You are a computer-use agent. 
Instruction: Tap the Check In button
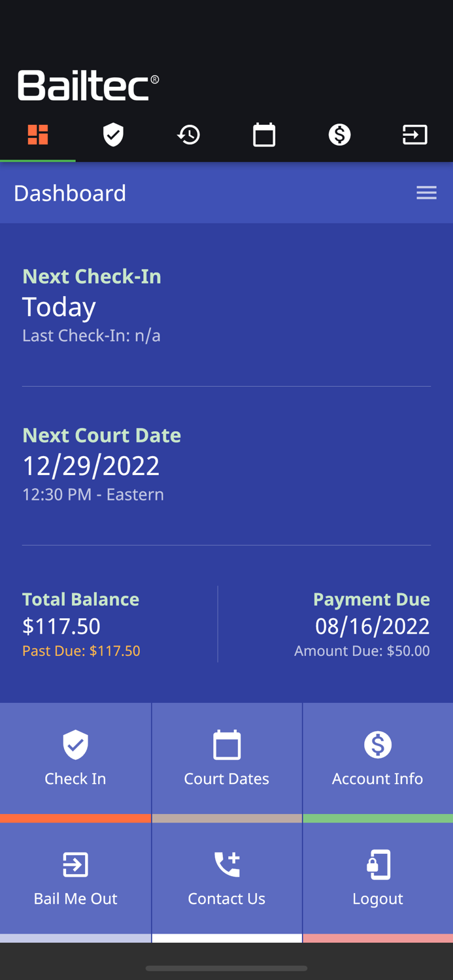click(x=75, y=759)
